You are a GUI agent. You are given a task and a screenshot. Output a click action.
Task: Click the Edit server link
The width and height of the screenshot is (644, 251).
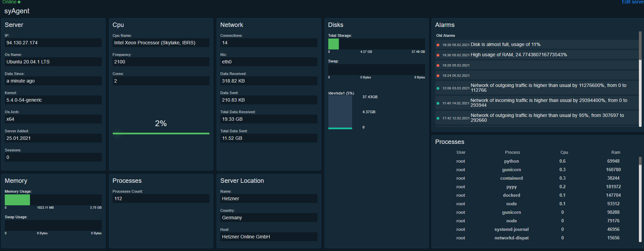633,2
